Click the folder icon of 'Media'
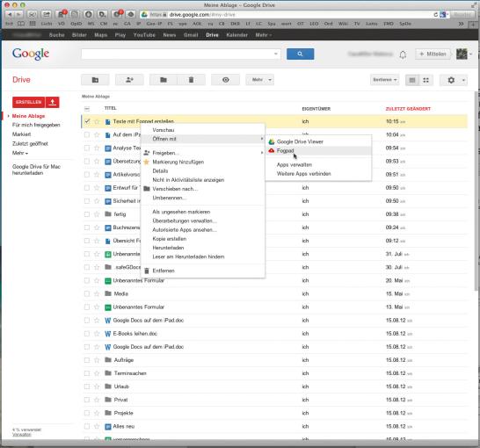Image resolution: width=480 pixels, height=448 pixels. 108,293
